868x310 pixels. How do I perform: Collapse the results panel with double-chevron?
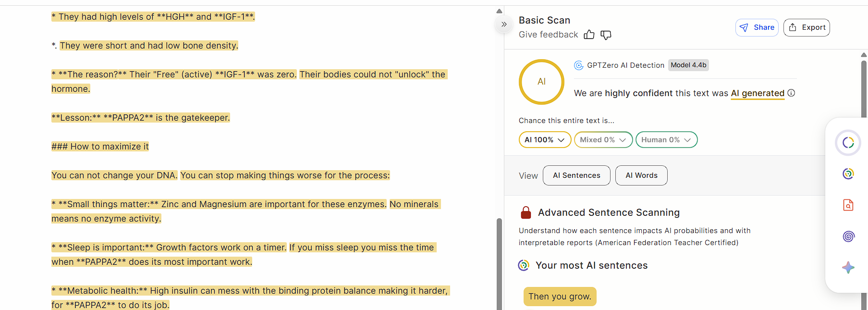pyautogui.click(x=504, y=24)
